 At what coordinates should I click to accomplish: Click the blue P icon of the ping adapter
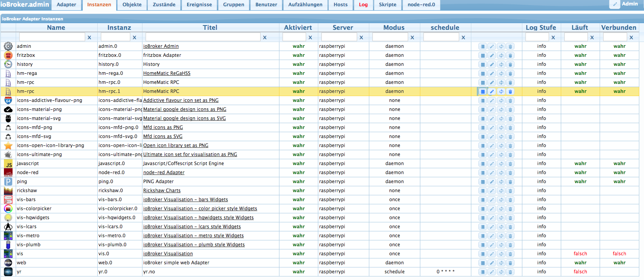(8, 182)
